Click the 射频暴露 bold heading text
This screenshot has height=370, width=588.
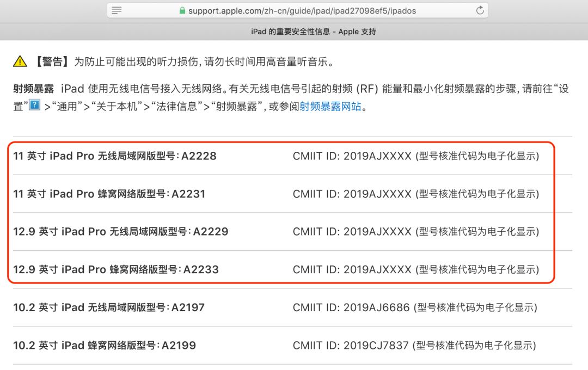[x=33, y=89]
